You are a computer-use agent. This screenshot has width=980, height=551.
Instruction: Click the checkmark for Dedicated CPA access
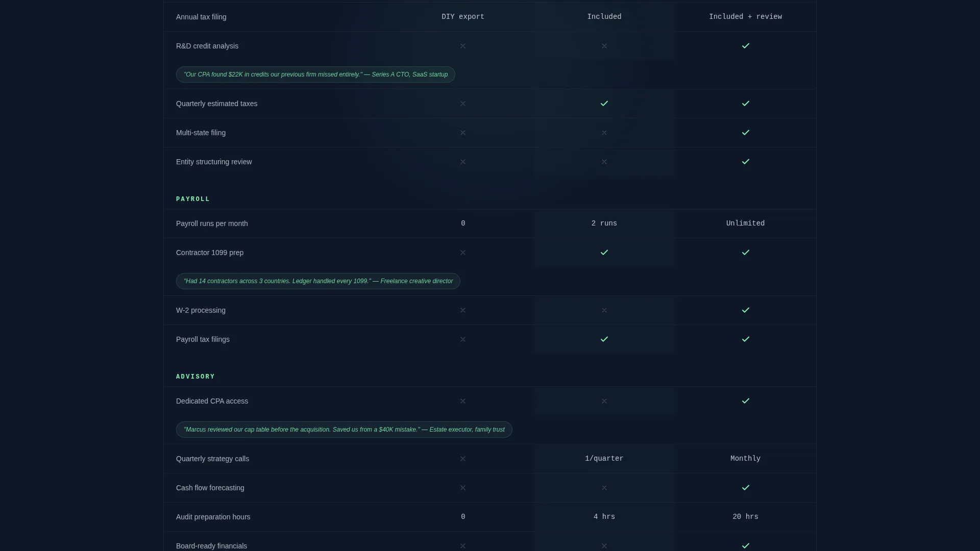(x=745, y=401)
